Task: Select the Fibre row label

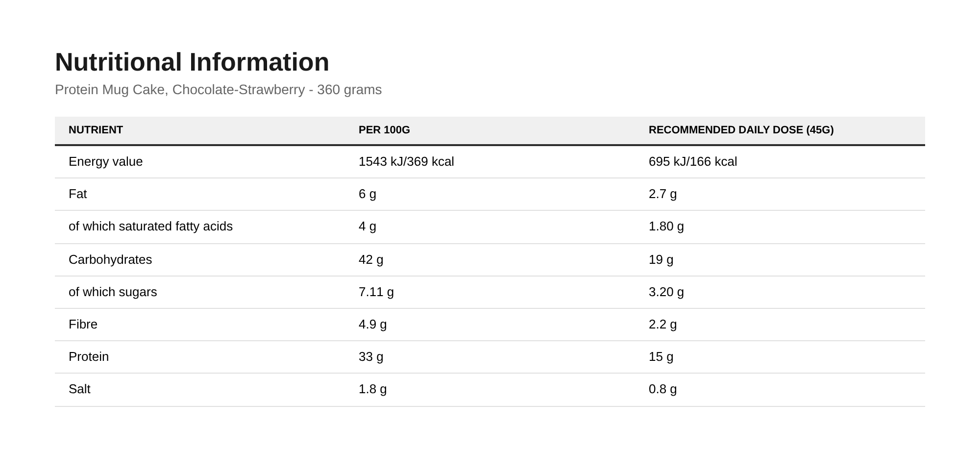Action: [83, 325]
